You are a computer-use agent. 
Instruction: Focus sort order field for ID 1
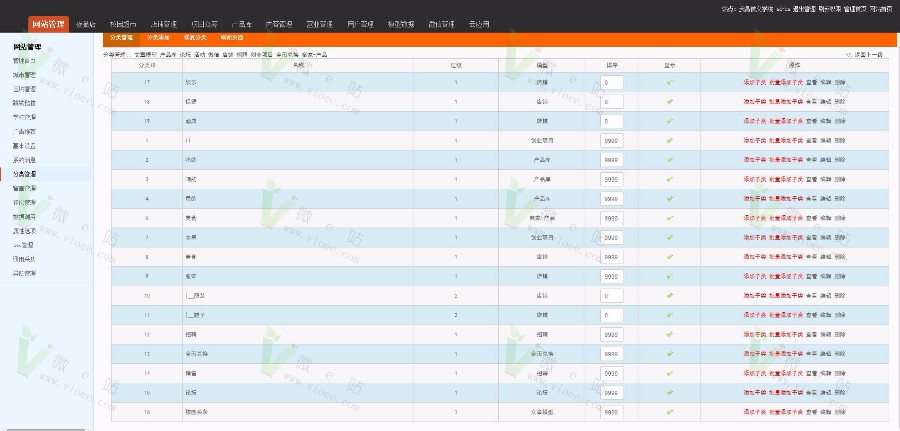612,141
